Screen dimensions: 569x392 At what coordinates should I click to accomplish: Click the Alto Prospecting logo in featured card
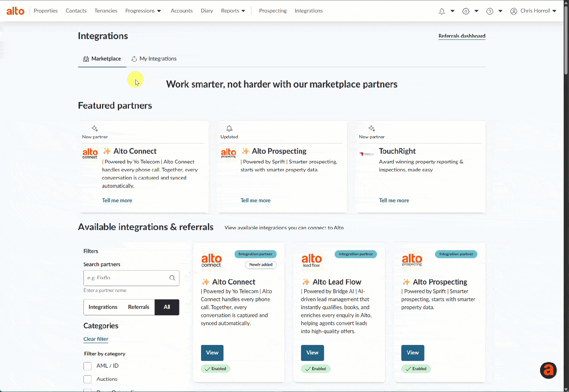(228, 153)
